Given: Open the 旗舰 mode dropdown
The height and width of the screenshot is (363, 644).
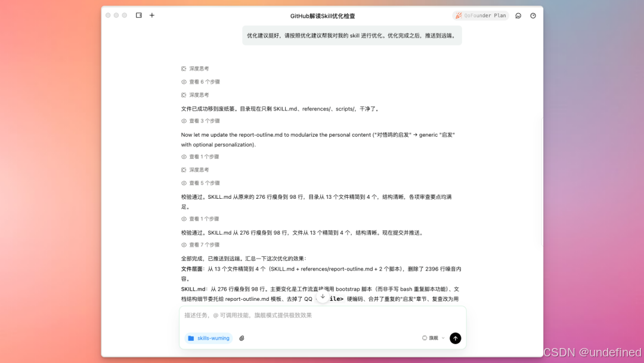Looking at the screenshot, I should pyautogui.click(x=434, y=338).
